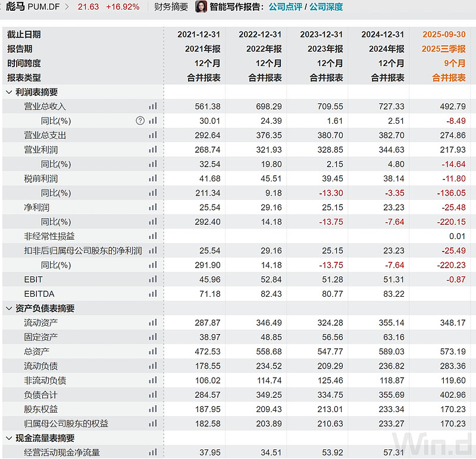
Task: Click value 727.33 in 营业总收入 row
Action: [x=392, y=106]
